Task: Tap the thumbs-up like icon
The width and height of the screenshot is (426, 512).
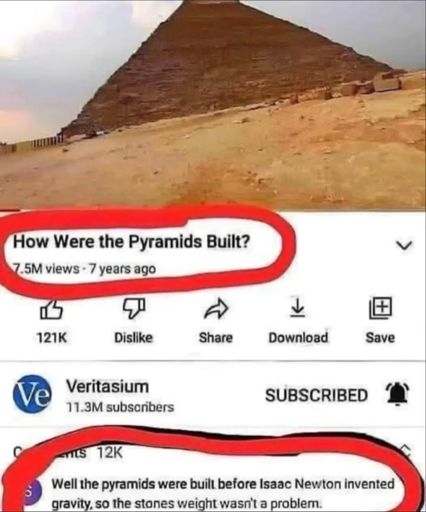Action: tap(52, 309)
